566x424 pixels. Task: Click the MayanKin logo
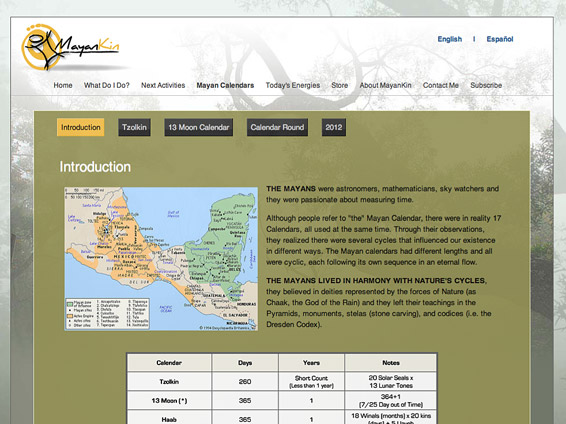pyautogui.click(x=71, y=47)
